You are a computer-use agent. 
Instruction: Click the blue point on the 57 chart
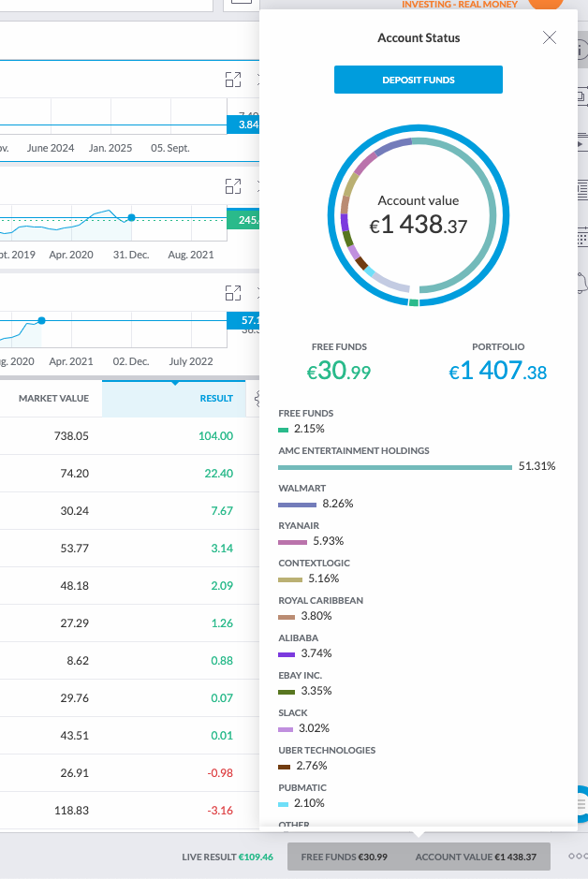41,321
